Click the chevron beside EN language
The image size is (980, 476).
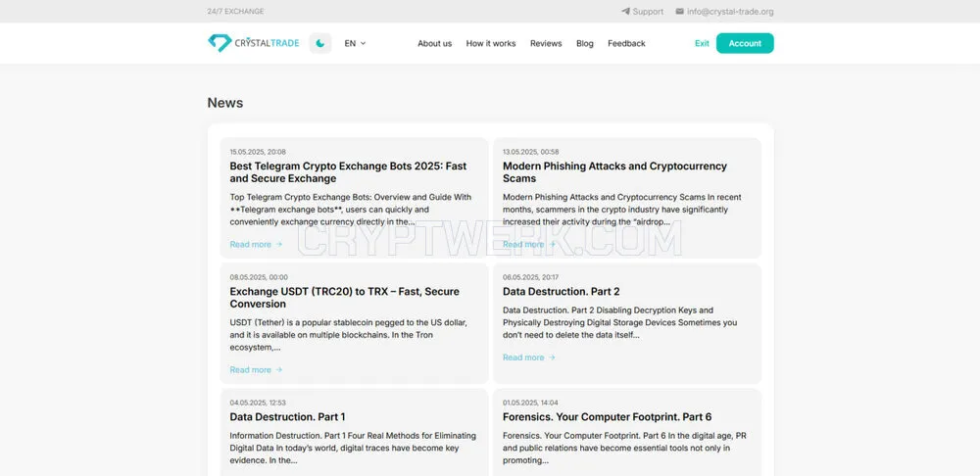coord(364,43)
